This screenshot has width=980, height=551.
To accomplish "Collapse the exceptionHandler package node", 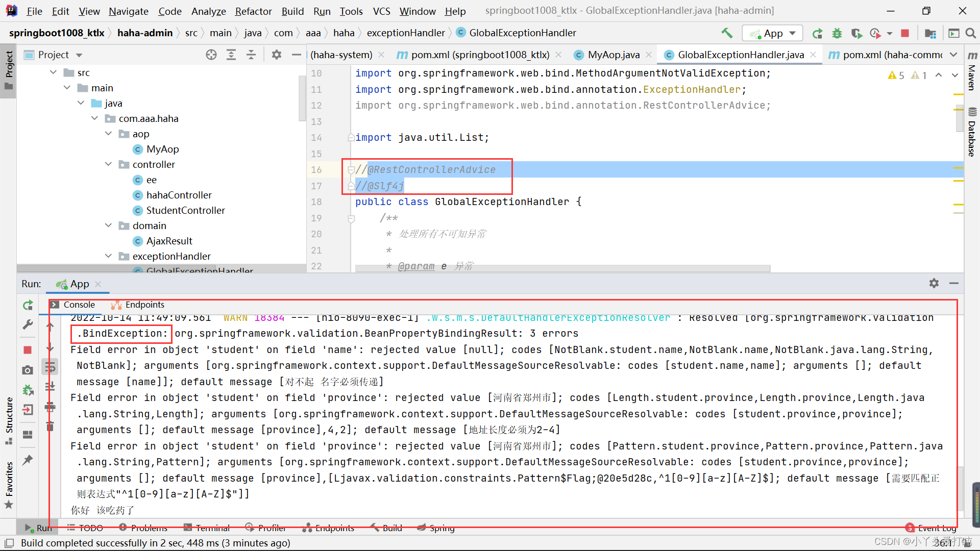I will [x=109, y=256].
